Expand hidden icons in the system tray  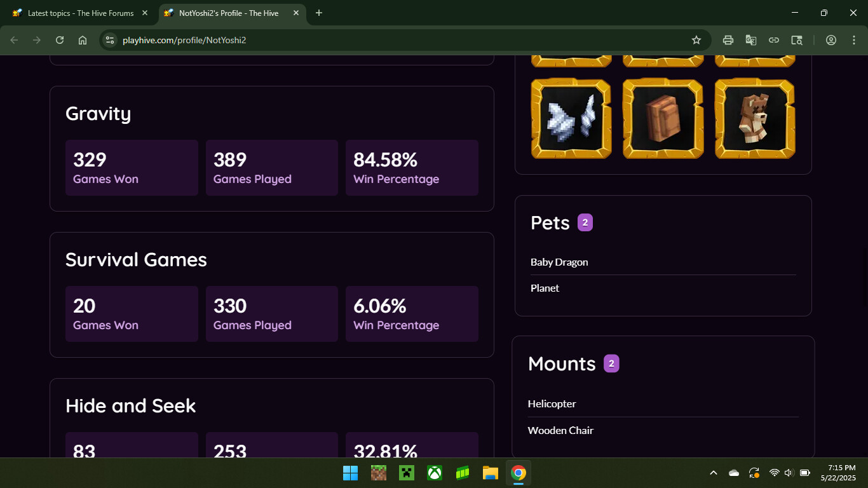coord(713,473)
